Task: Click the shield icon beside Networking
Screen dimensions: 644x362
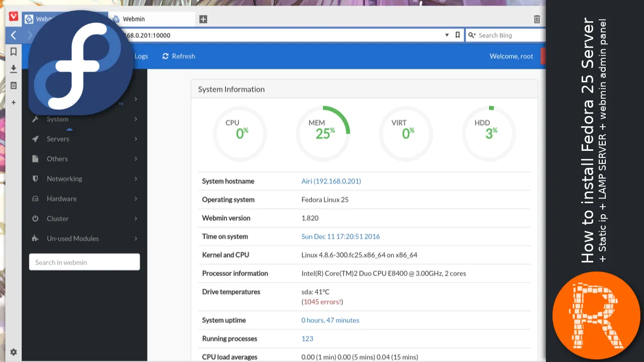Action: coord(35,178)
